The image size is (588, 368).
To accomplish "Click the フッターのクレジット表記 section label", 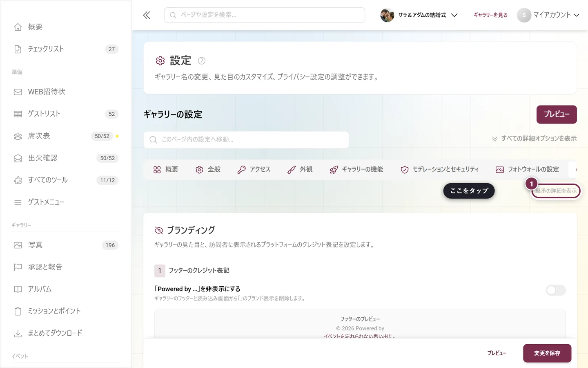I will pos(199,271).
